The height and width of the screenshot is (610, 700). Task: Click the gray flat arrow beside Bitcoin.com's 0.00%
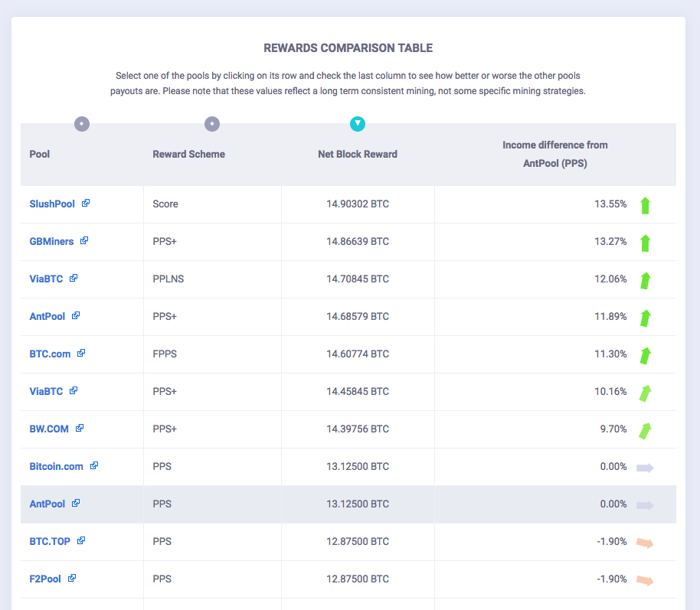pyautogui.click(x=645, y=467)
